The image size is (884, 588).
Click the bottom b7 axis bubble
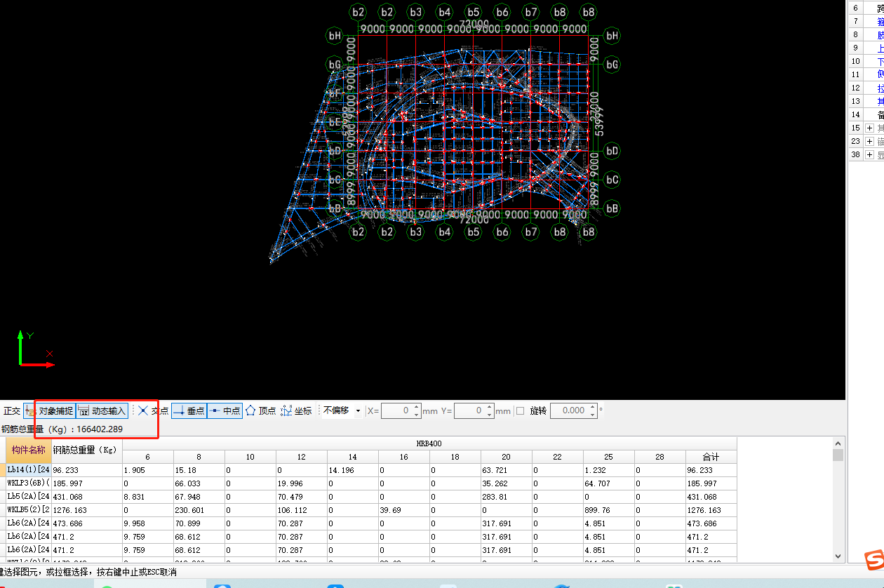point(531,232)
